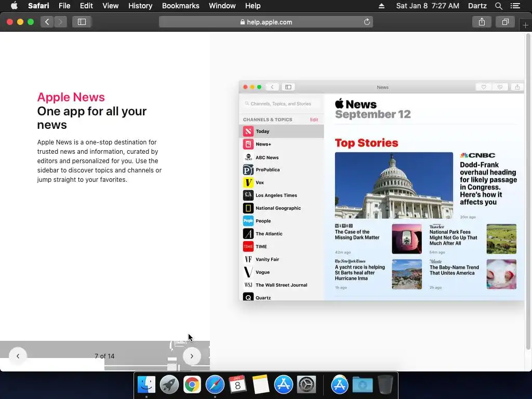The height and width of the screenshot is (399, 532).
Task: Show all tabs overview button
Action: pyautogui.click(x=505, y=22)
